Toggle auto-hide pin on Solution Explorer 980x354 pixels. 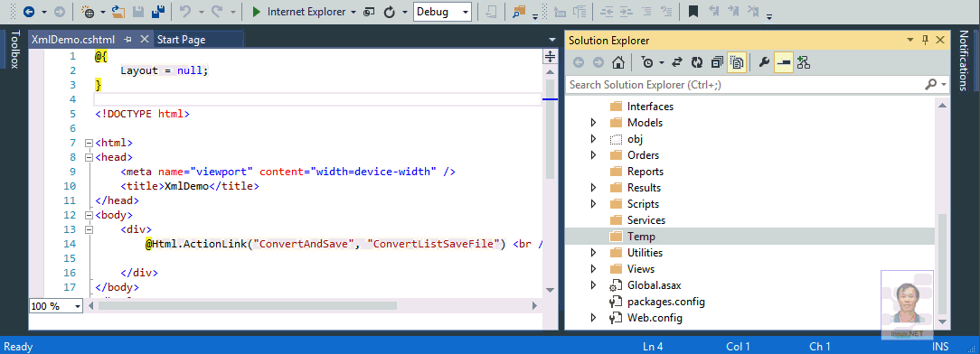[x=926, y=40]
